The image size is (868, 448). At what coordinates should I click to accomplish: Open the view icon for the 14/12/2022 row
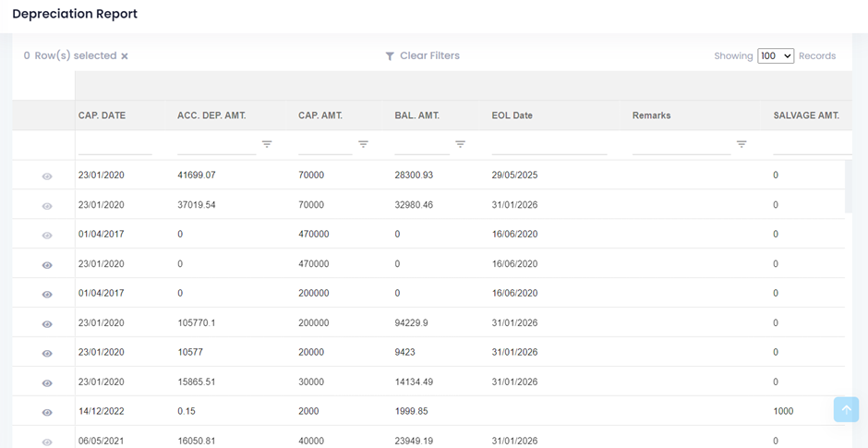(x=47, y=412)
